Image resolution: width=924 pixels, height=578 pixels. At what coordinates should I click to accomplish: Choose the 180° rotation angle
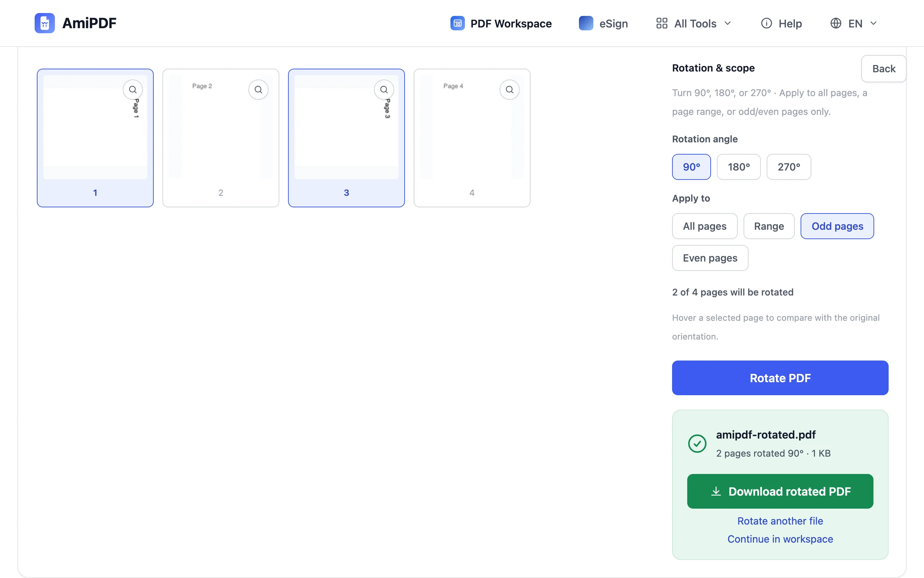coord(739,167)
